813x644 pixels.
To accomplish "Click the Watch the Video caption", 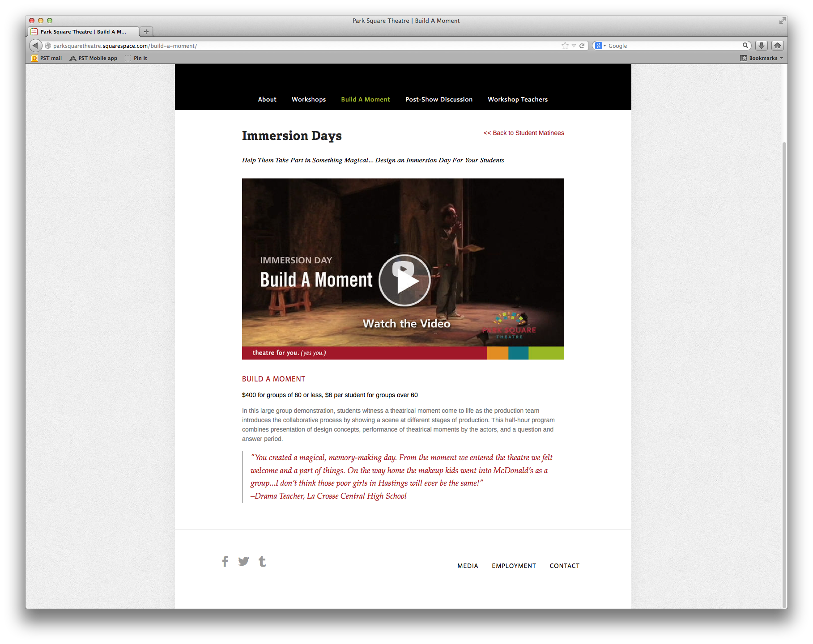I will tap(406, 323).
